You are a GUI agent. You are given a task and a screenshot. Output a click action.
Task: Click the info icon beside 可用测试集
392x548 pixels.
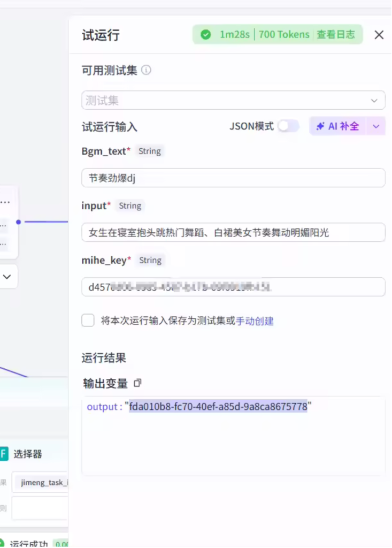click(146, 70)
